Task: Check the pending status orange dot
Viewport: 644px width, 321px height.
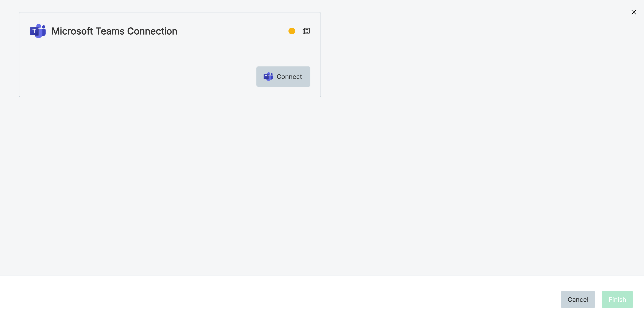Action: [291, 31]
